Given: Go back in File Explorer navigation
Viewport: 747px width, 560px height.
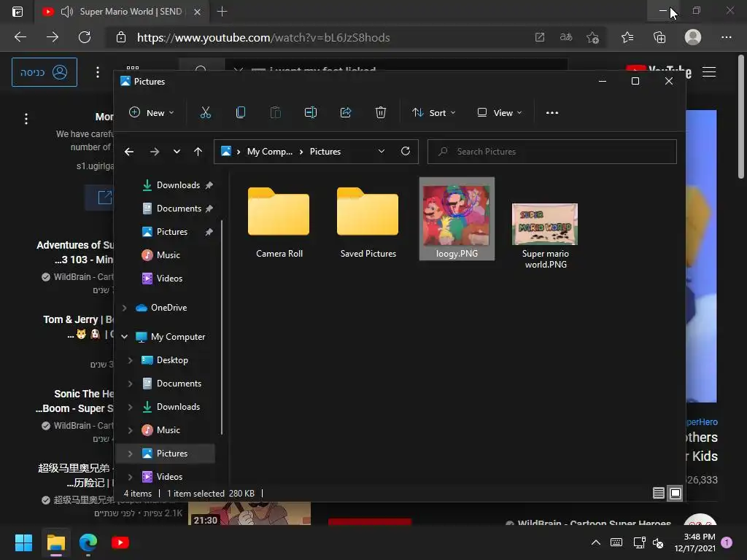Looking at the screenshot, I should coord(129,152).
